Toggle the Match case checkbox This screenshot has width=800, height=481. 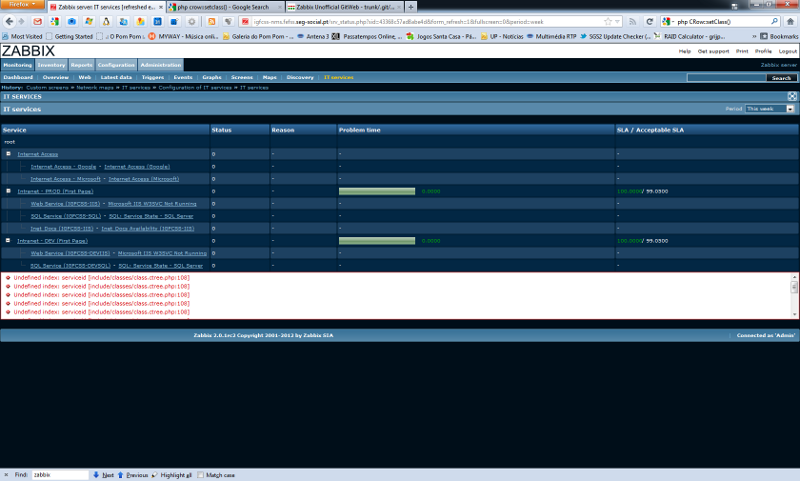pos(201,475)
